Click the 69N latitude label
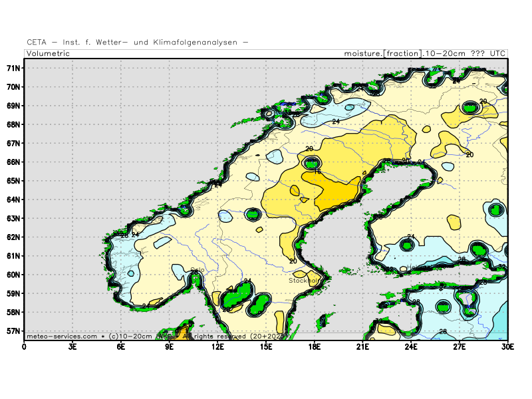This screenshot has width=532, height=399. (x=13, y=106)
